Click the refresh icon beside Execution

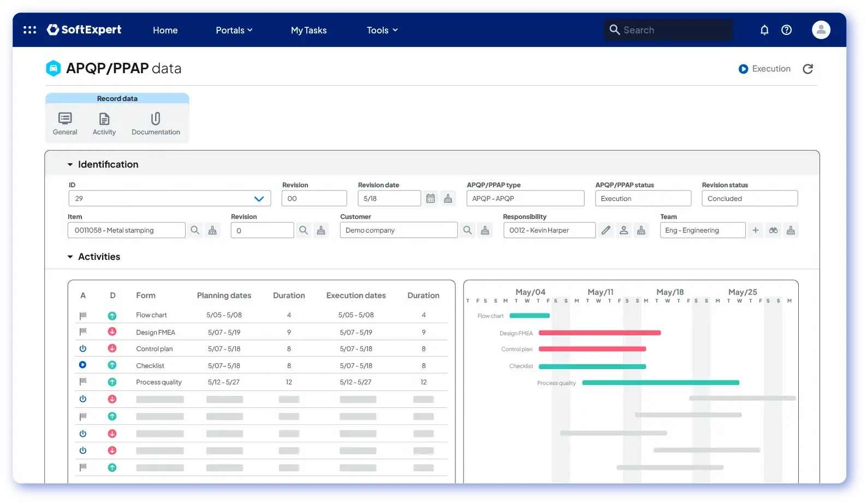pyautogui.click(x=808, y=69)
